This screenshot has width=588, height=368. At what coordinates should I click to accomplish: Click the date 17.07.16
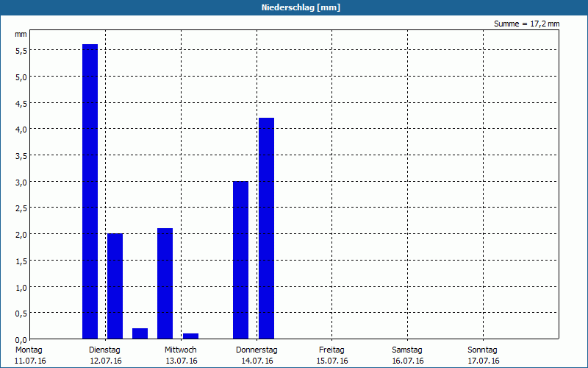pos(484,361)
